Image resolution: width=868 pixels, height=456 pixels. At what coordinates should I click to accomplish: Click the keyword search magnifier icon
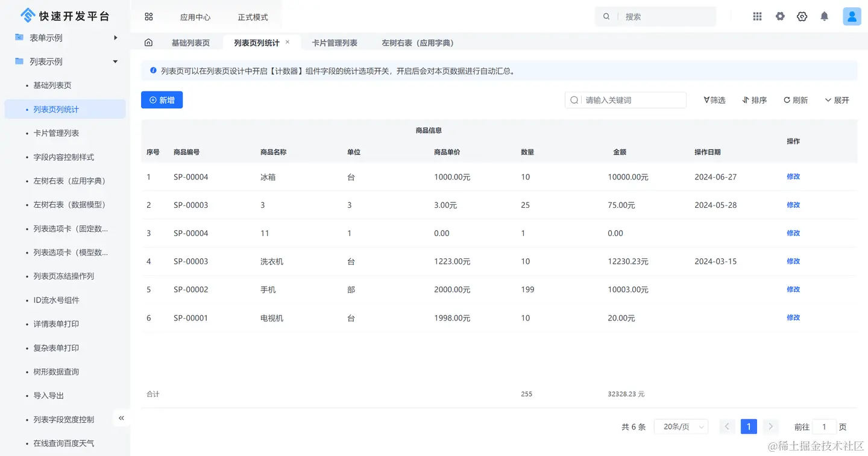[574, 100]
